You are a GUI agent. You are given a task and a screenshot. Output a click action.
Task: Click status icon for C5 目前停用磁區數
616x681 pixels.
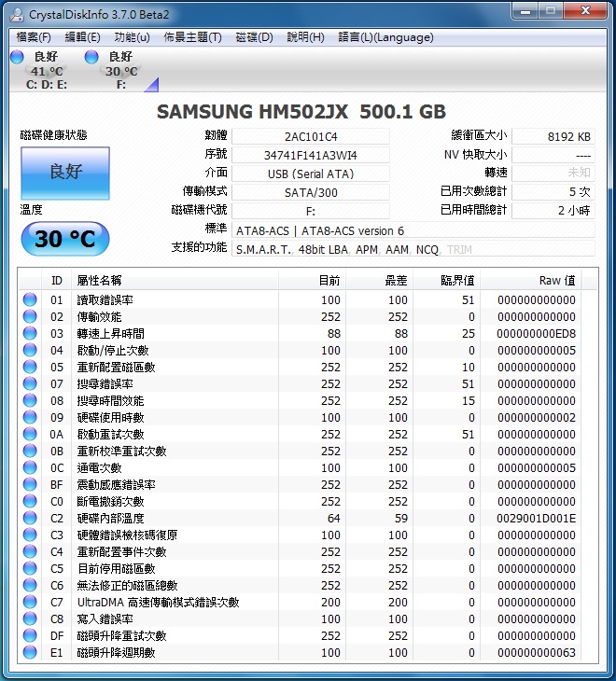[30, 568]
